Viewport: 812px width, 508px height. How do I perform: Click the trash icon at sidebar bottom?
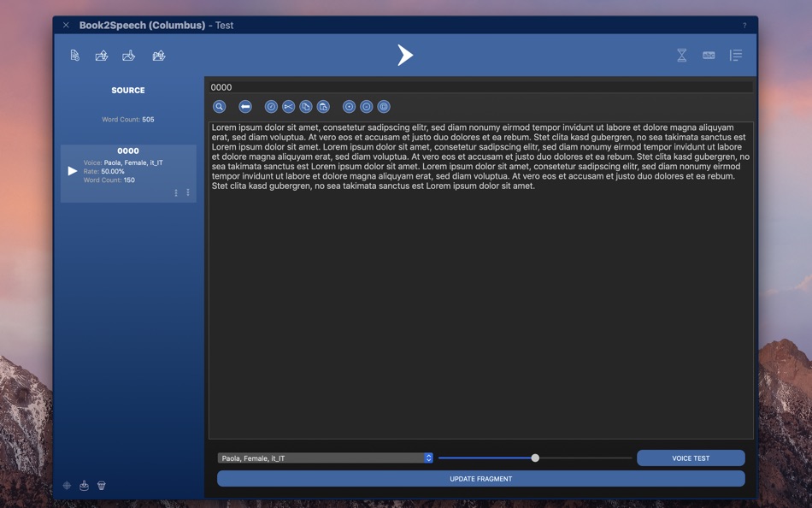(102, 486)
